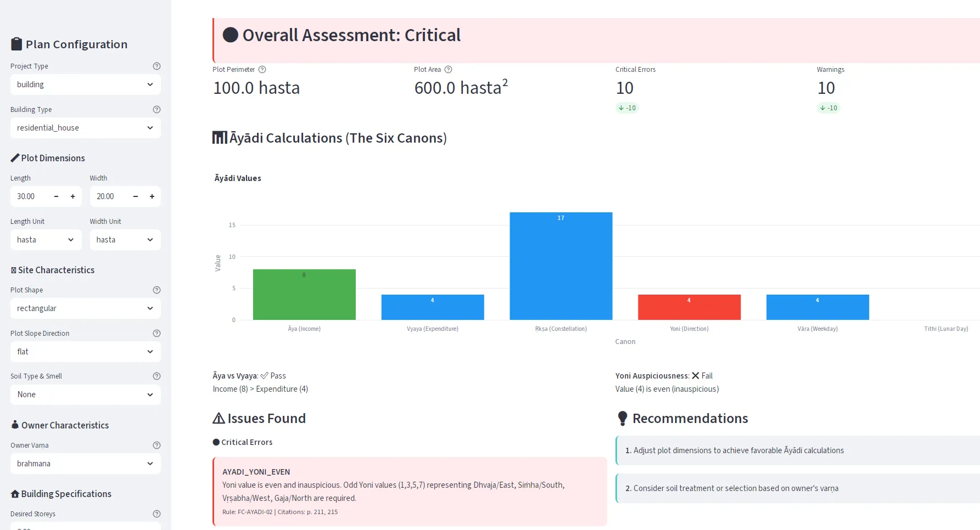
Task: Click the Critical Errors metric value
Action: [625, 88]
